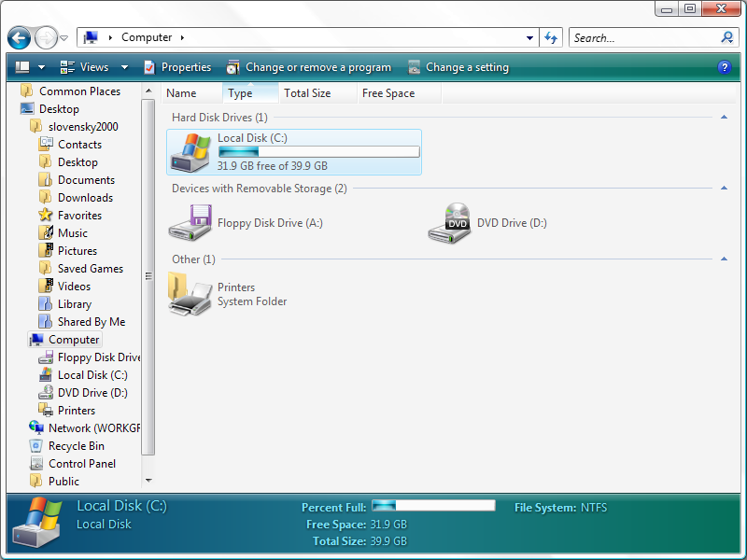Open the arrow after Computer breadcrumb

pos(182,37)
